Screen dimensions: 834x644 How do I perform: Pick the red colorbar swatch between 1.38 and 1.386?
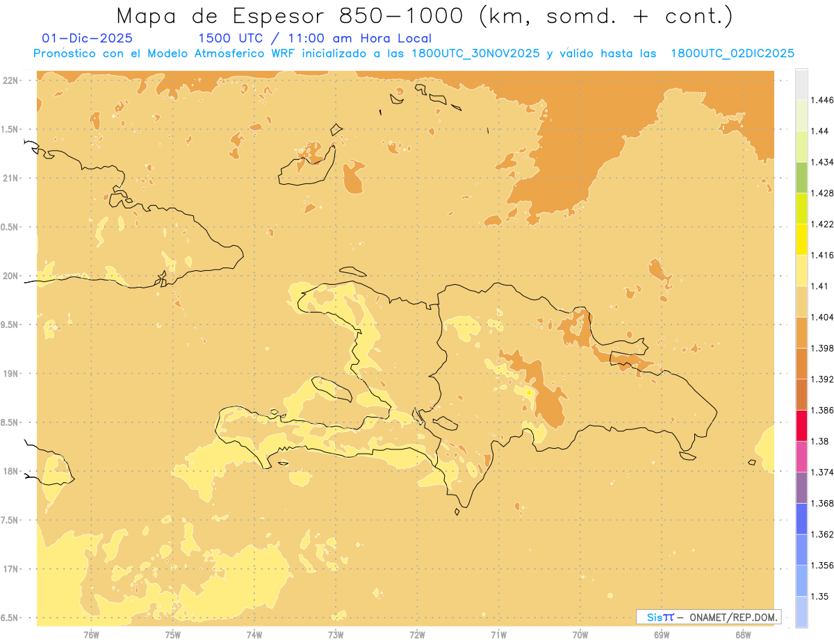point(801,426)
